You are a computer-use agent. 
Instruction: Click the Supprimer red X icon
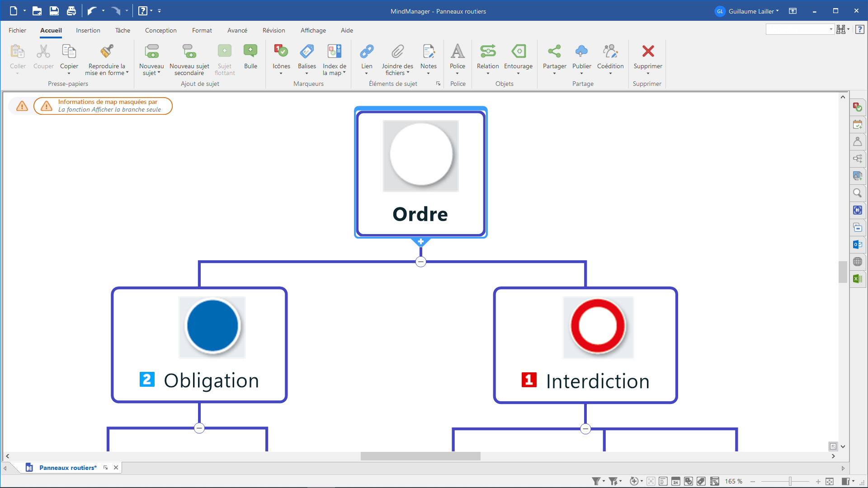point(648,52)
